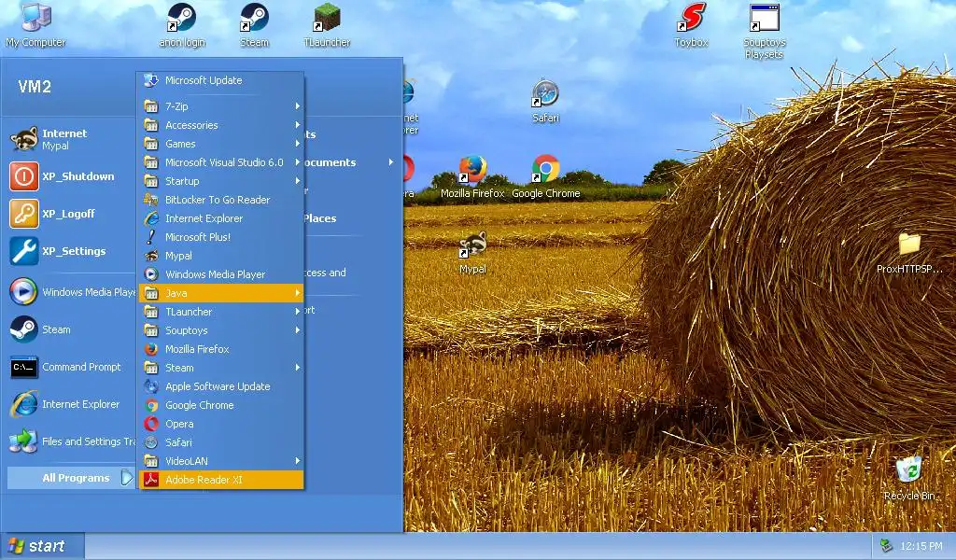
Task: Click the Windows start button
Action: pos(41,546)
